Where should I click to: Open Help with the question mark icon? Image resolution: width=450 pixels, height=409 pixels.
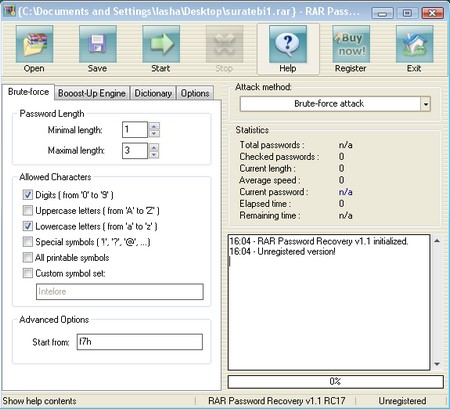288,44
